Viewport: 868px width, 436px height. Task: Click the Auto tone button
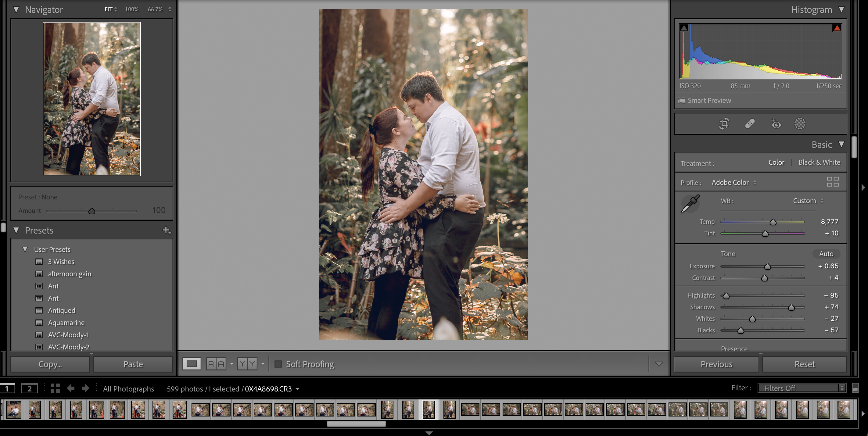point(826,254)
